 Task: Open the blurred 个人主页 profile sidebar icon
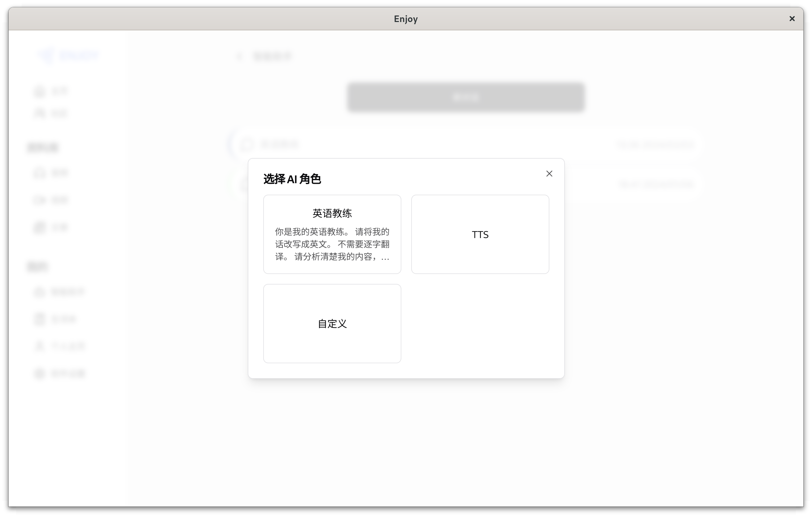point(39,346)
